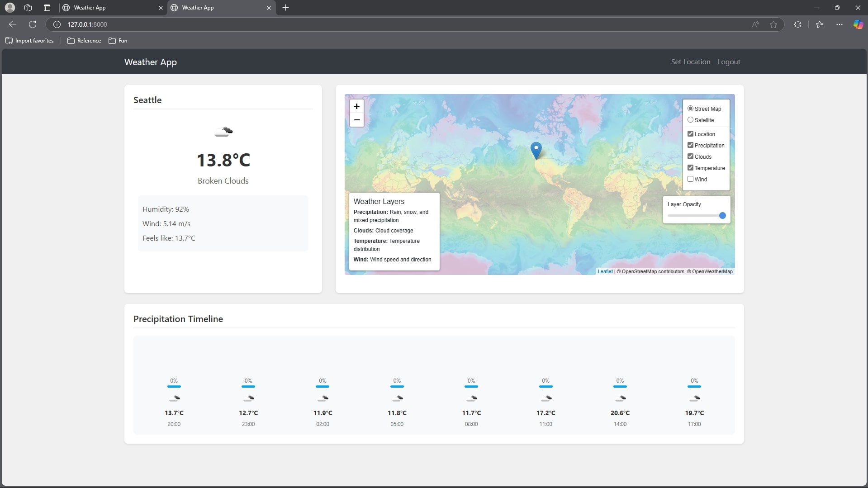This screenshot has width=868, height=488.
Task: Enable the Wind layer
Action: (690, 179)
